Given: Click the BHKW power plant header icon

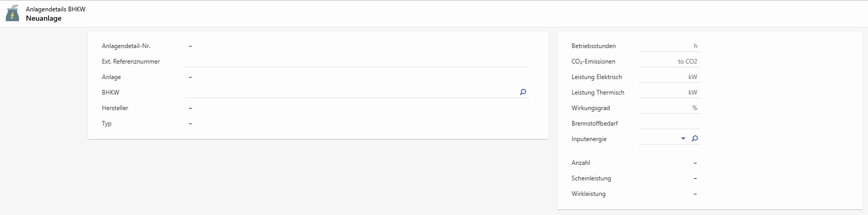Looking at the screenshot, I should [x=12, y=14].
